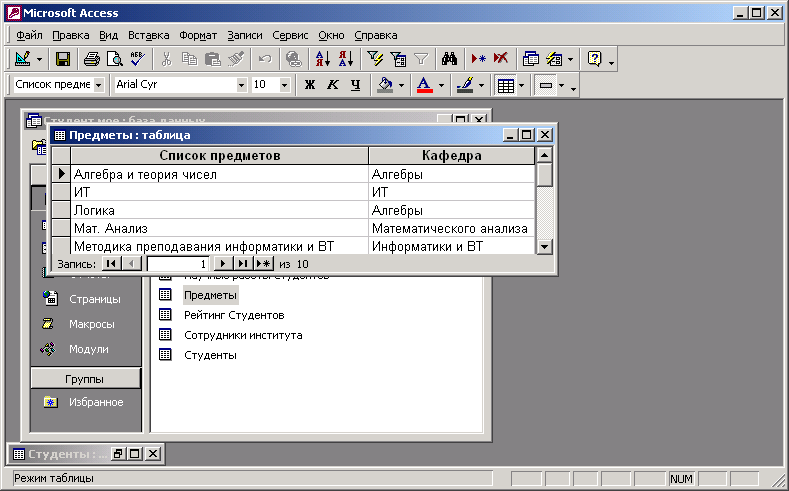This screenshot has width=789, height=491.
Task: Open the Вставка menu
Action: (x=148, y=35)
